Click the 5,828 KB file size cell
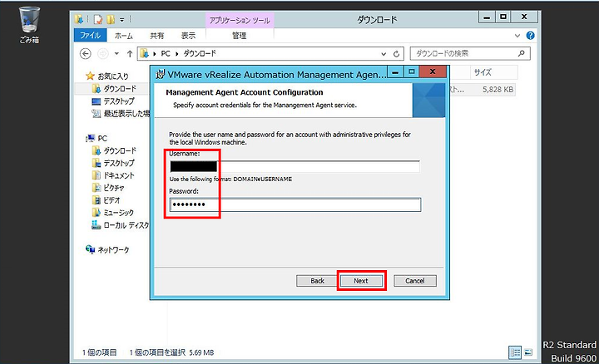Image resolution: width=599 pixels, height=364 pixels. (498, 89)
